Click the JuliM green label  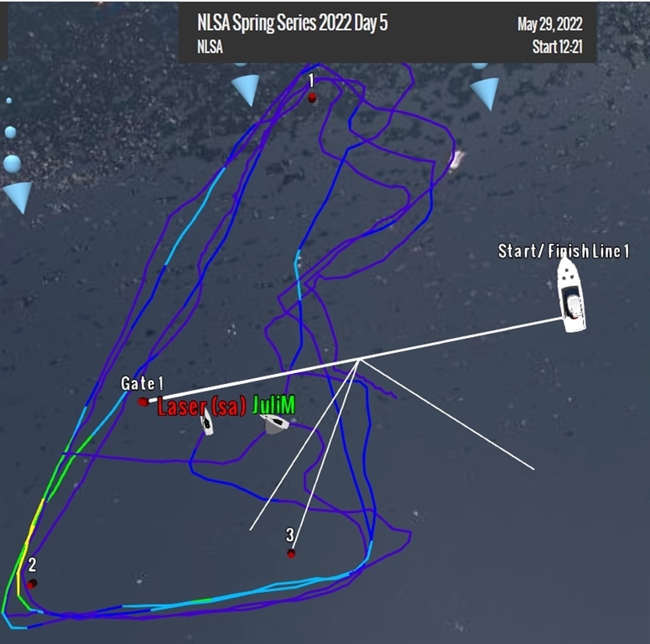[273, 404]
